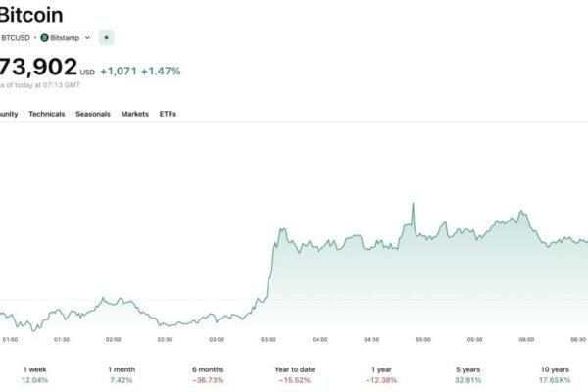Screen dimensions: 588x392
Task: Click the 03:30 time axis label
Action: click(x=269, y=339)
